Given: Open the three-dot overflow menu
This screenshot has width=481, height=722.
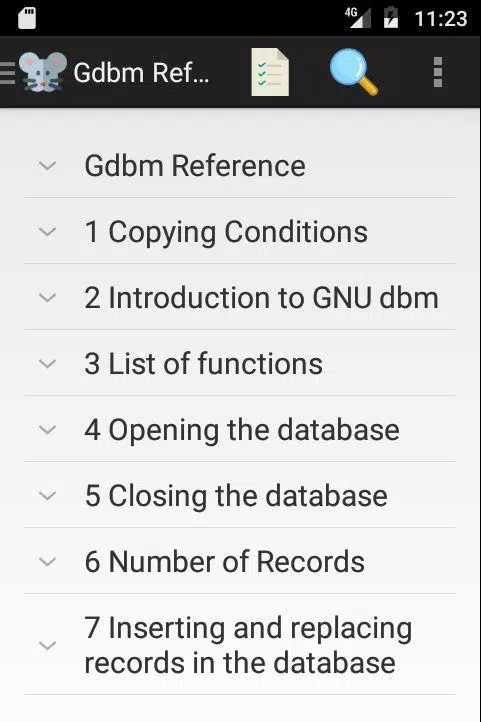Looking at the screenshot, I should tap(438, 72).
